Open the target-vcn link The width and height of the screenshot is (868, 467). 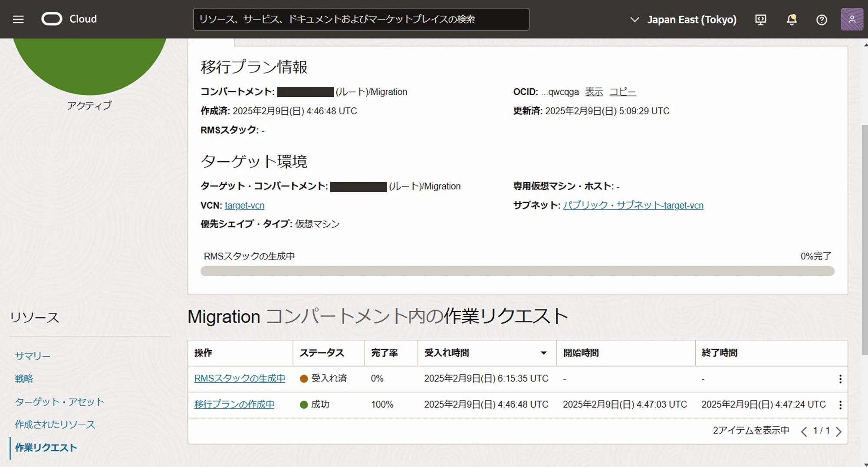click(244, 205)
